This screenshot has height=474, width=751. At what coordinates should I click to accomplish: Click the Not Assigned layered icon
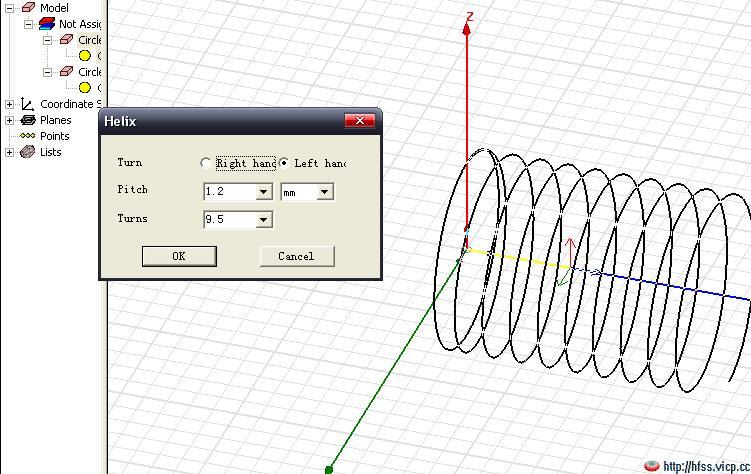click(46, 24)
